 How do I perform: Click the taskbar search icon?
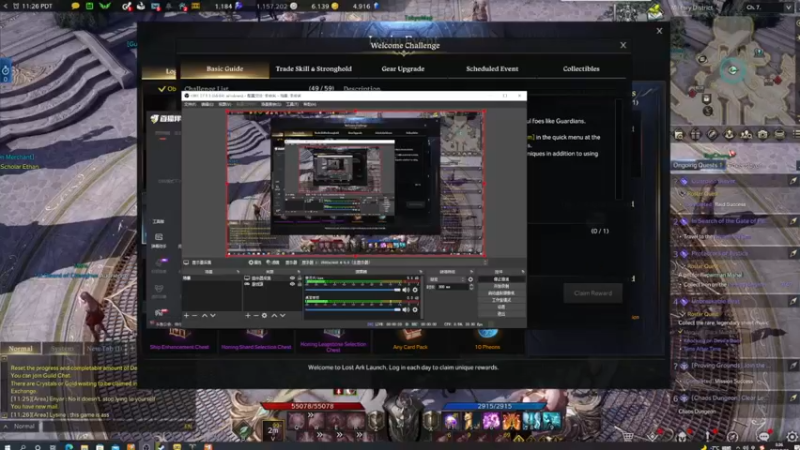coord(22,447)
